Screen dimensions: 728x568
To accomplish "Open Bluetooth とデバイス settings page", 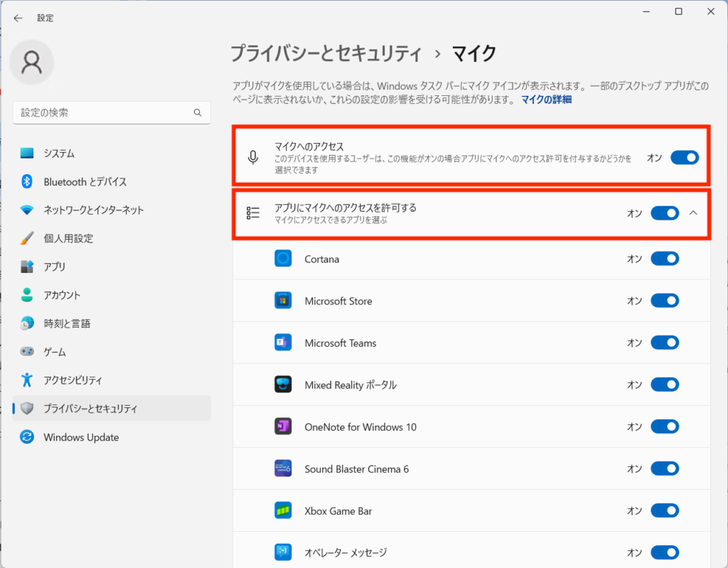I will (x=85, y=182).
